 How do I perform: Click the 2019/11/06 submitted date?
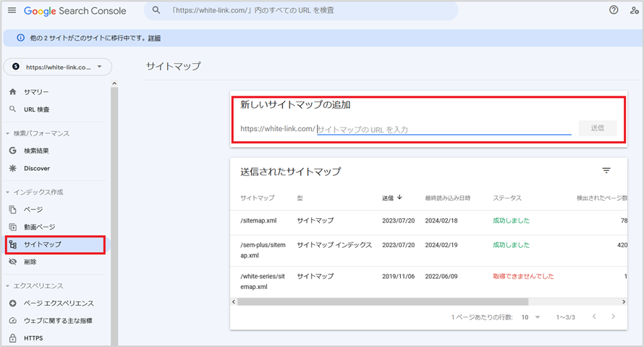399,276
